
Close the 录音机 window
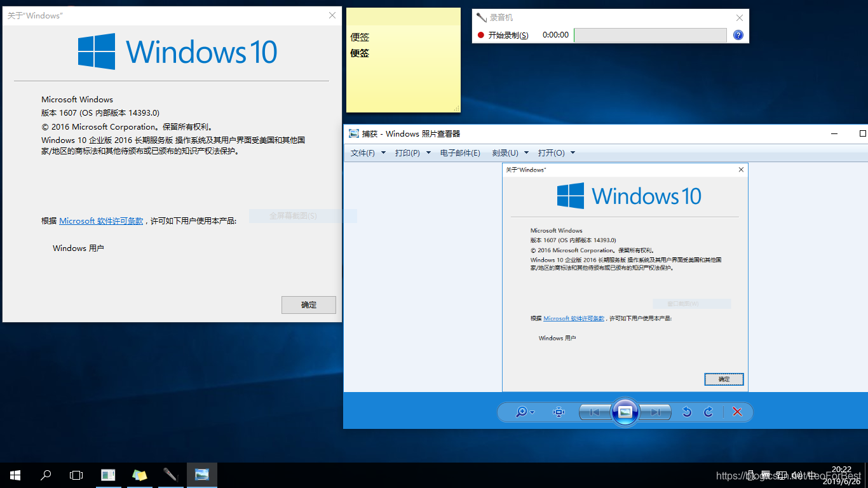[x=739, y=18]
